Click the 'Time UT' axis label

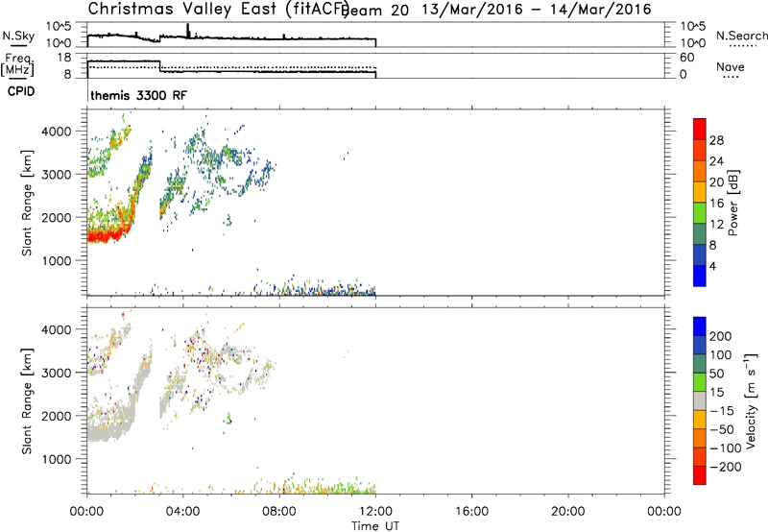(375, 526)
